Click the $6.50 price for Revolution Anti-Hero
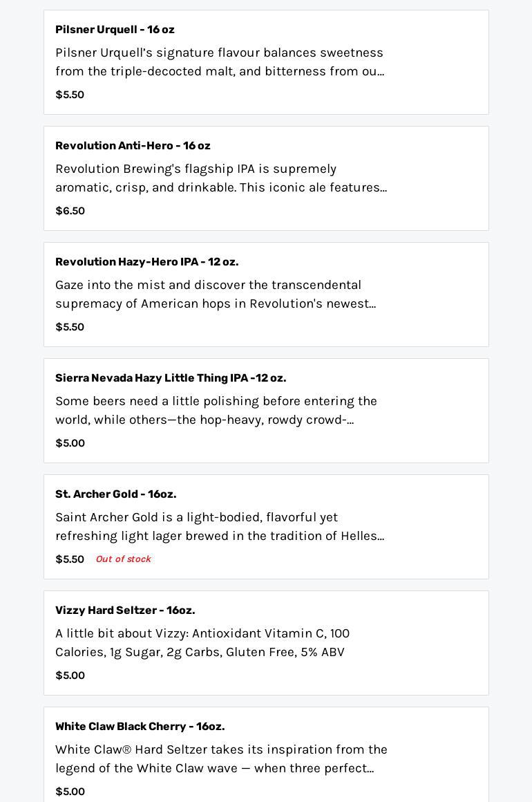 pyautogui.click(x=70, y=211)
